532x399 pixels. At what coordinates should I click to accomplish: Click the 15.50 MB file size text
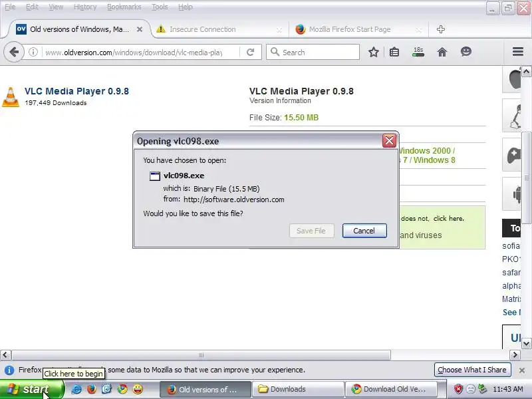point(301,118)
